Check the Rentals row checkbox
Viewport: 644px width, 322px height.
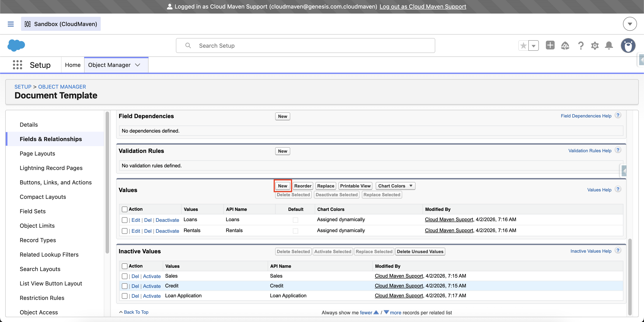(124, 231)
